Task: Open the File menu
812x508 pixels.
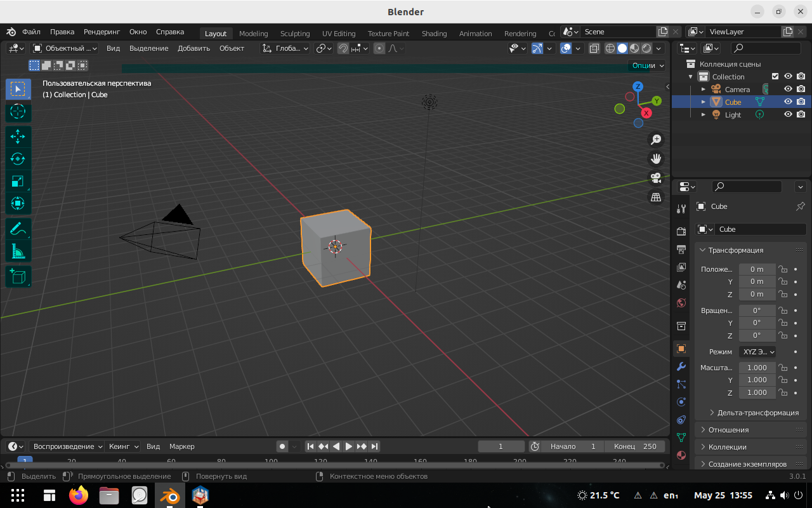Action: 31,32
